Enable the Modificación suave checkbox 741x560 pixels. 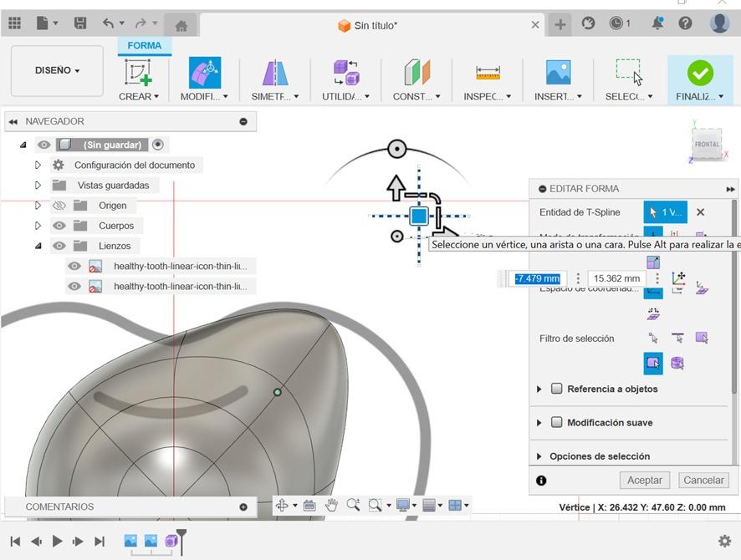point(557,422)
